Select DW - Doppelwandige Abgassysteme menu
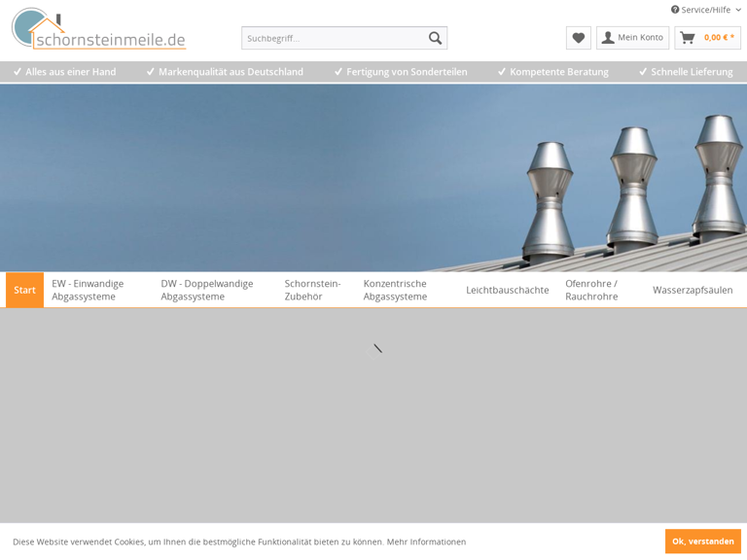The height and width of the screenshot is (560, 747). (x=206, y=290)
